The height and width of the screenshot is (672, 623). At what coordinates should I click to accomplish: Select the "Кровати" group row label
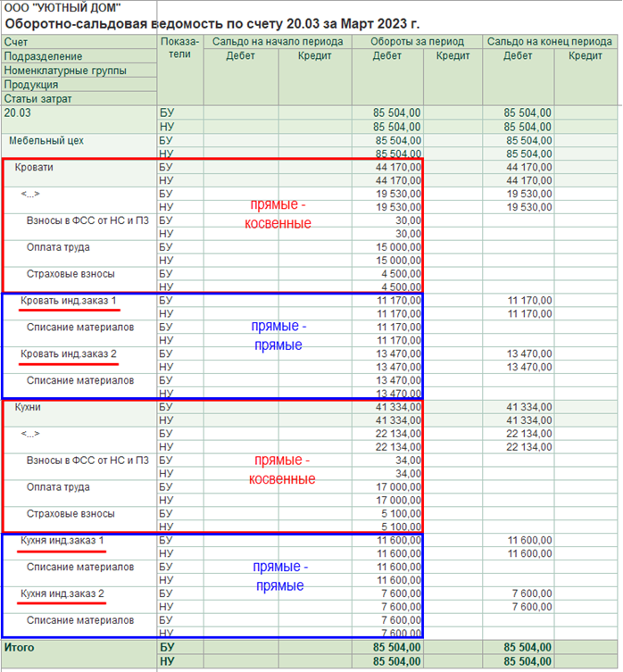pyautogui.click(x=34, y=167)
